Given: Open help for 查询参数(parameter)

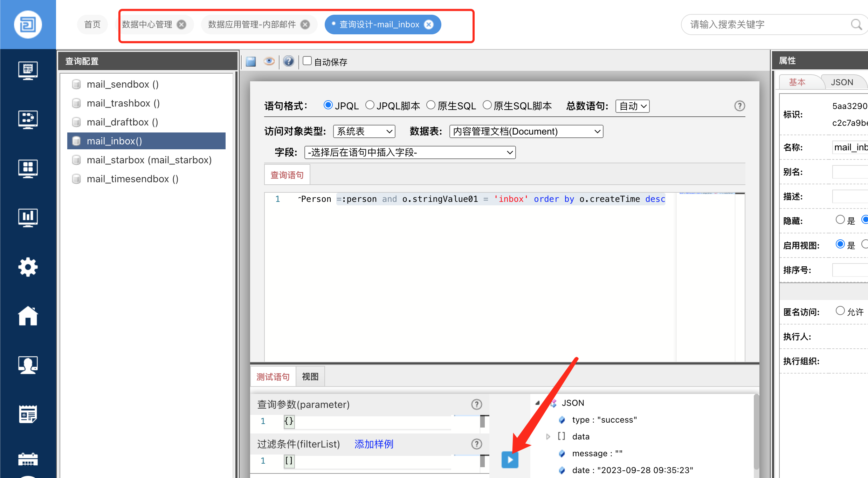Looking at the screenshot, I should (476, 404).
